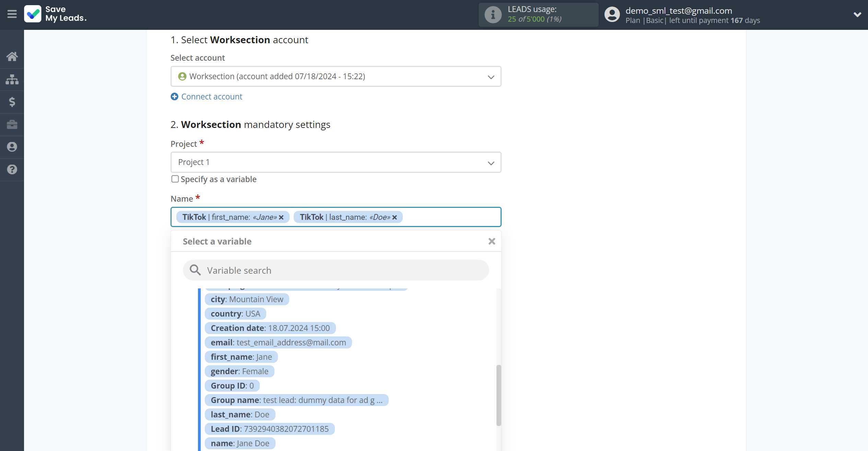Image resolution: width=868 pixels, height=451 pixels.
Task: Close the Select a variable panel
Action: [x=492, y=241]
